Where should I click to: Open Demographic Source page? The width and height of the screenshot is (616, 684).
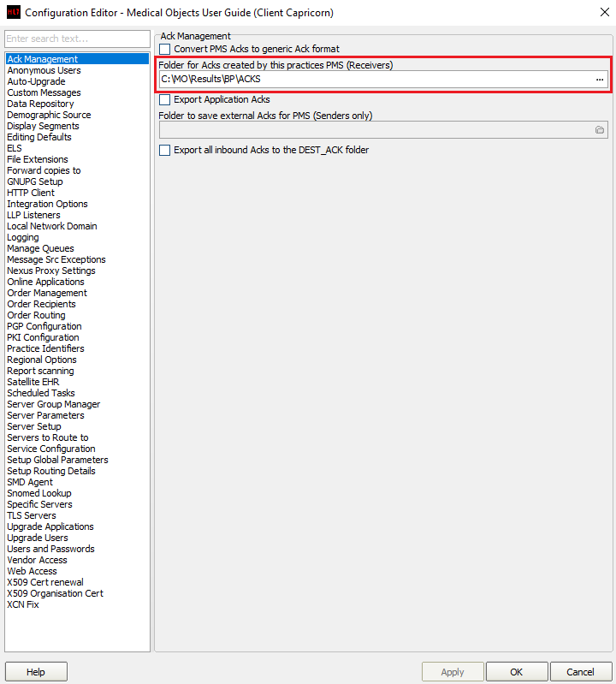[49, 115]
